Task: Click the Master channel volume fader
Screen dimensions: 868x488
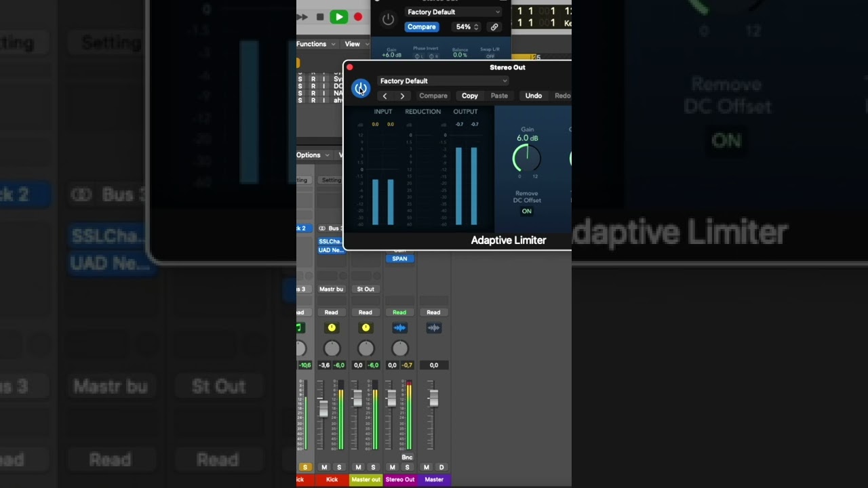Action: [433, 399]
